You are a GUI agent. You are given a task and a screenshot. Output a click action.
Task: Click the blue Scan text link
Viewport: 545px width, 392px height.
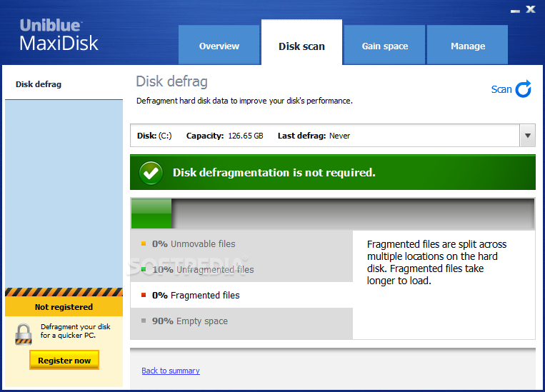point(501,89)
